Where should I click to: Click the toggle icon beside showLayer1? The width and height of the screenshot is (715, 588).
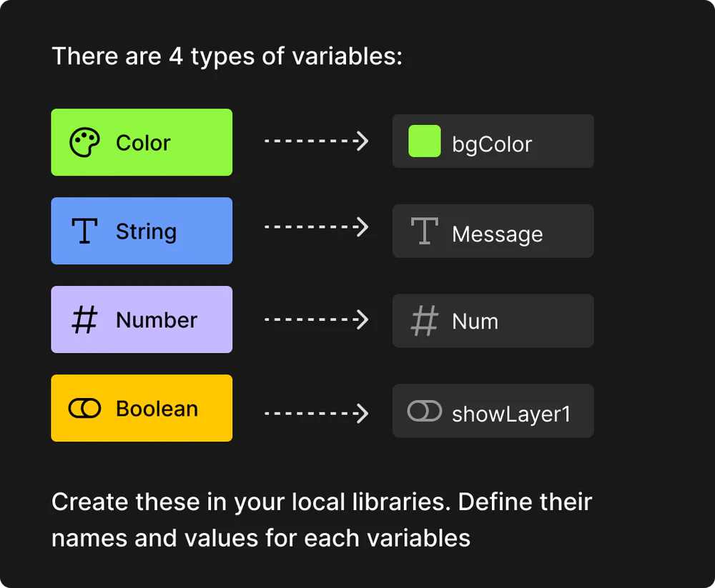pos(424,411)
